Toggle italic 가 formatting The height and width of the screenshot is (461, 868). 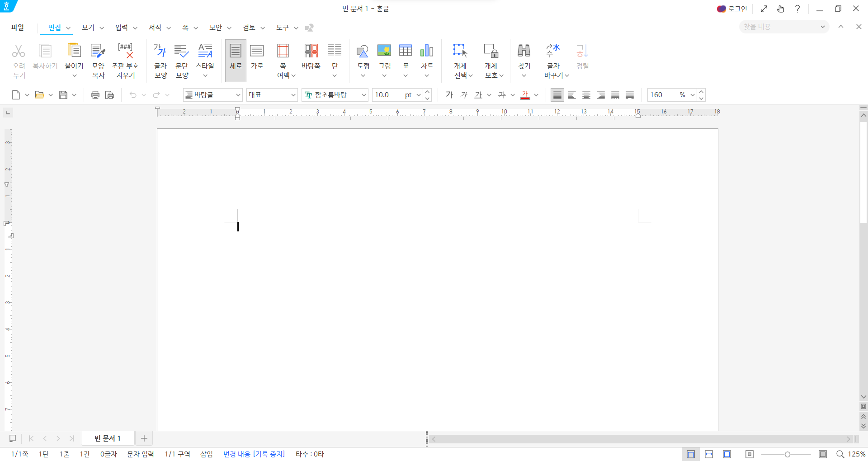464,95
